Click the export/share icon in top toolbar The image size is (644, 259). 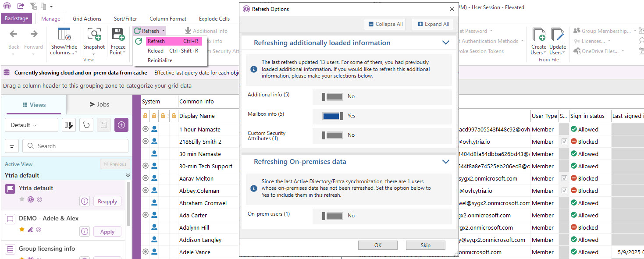[20, 6]
